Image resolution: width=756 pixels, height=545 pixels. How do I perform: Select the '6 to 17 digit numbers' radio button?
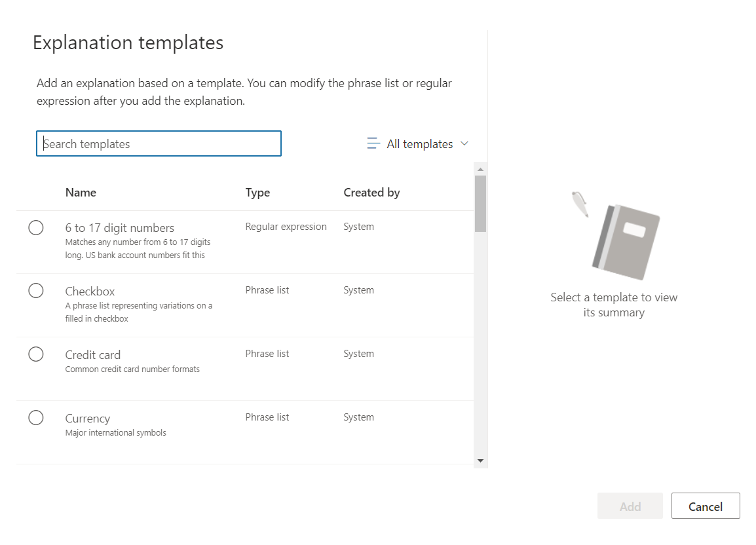click(x=36, y=227)
